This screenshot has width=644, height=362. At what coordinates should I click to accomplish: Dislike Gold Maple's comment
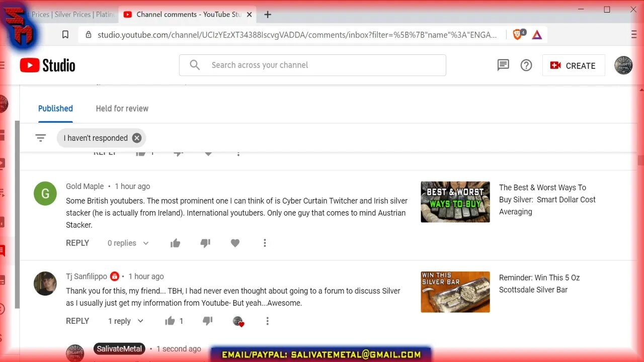205,243
